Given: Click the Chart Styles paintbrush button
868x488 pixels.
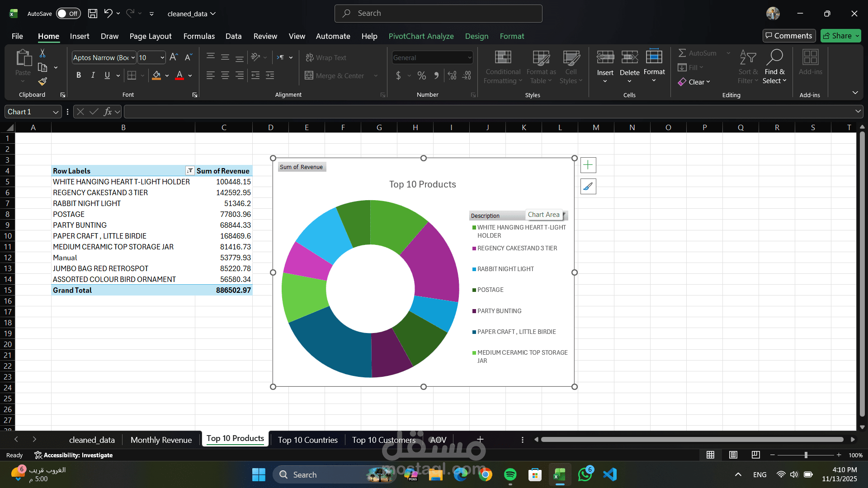Looking at the screenshot, I should 588,186.
